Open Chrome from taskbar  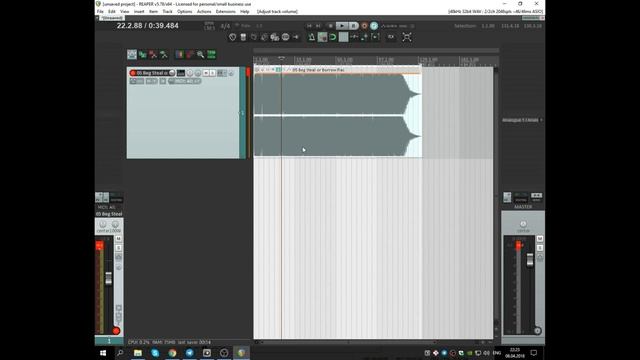click(x=172, y=353)
